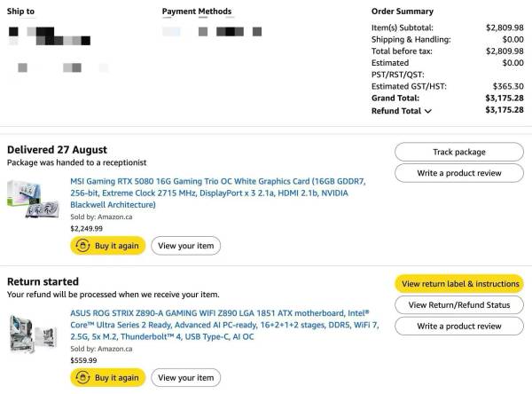Click the Delivered 27 August heading

pos(57,149)
